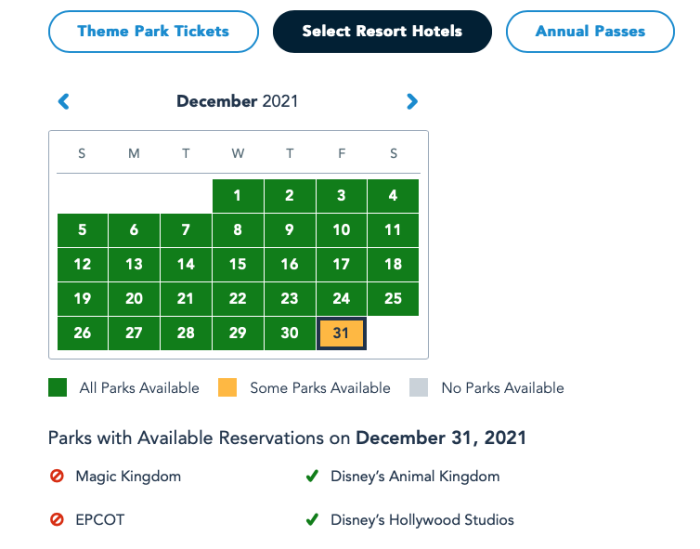The height and width of the screenshot is (549, 700).
Task: Select December 31 on the calendar
Action: click(x=342, y=333)
